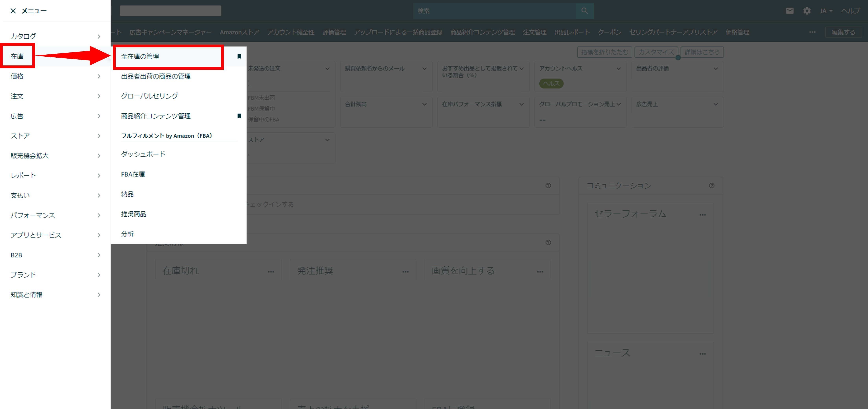Click the green ヘルス status badge

pos(551,84)
